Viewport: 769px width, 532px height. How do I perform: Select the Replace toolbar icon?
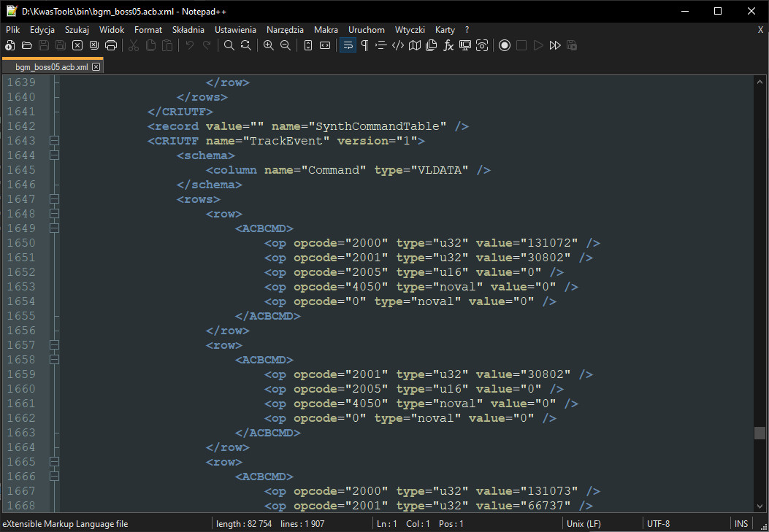pos(245,45)
